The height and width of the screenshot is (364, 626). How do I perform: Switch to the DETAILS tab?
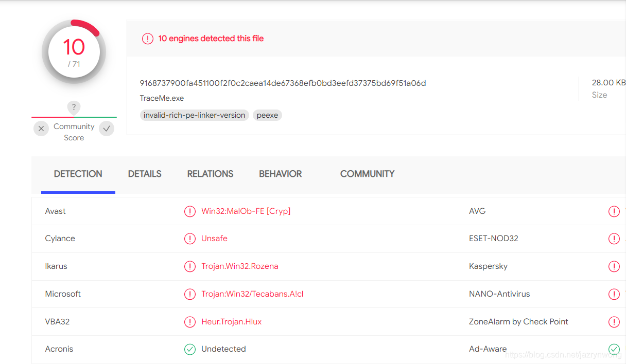coord(145,174)
